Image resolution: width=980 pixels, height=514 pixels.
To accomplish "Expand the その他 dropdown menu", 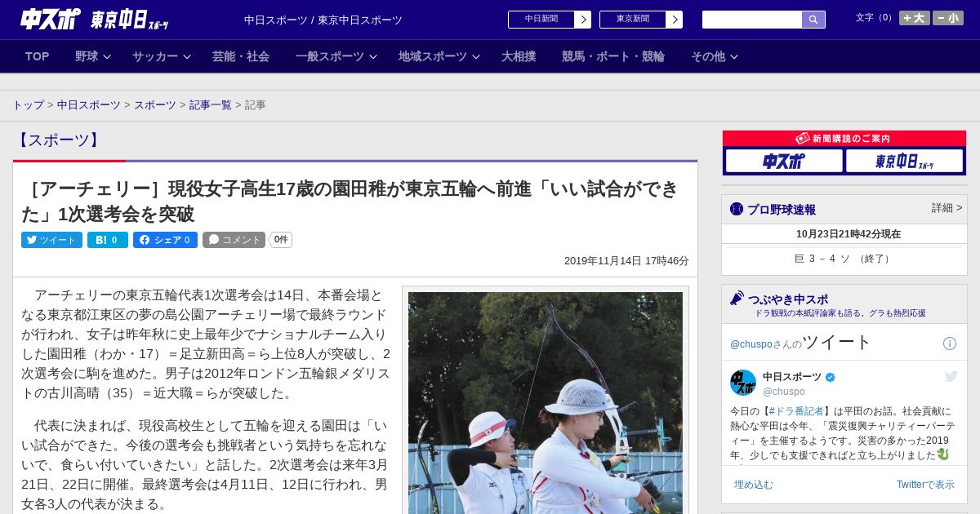I will pos(715,56).
